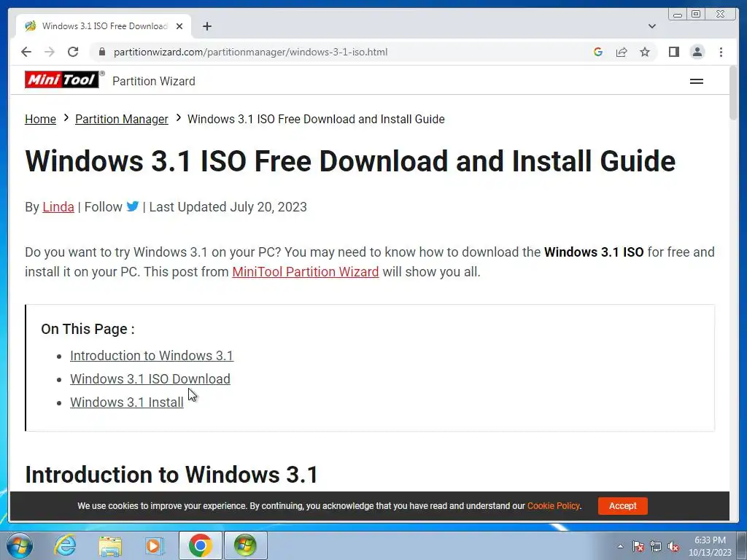The width and height of the screenshot is (747, 560).
Task: Open the hamburger site menu
Action: [x=697, y=82]
